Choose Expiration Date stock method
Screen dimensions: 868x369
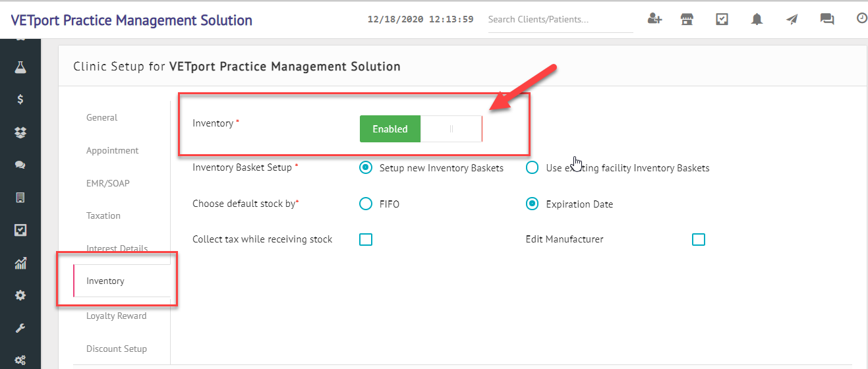532,204
